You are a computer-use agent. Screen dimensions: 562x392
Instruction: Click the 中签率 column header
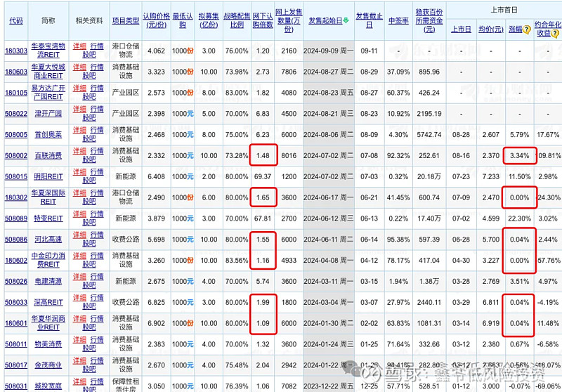point(398,21)
